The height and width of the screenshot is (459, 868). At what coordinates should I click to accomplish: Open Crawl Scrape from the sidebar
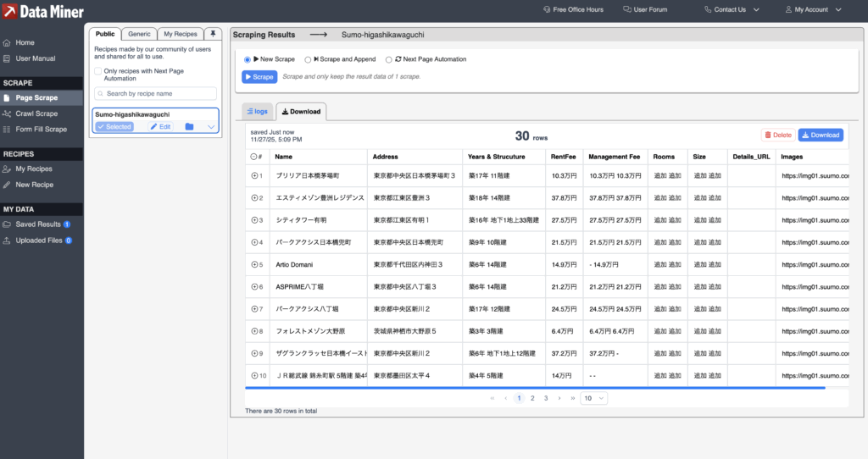[36, 113]
